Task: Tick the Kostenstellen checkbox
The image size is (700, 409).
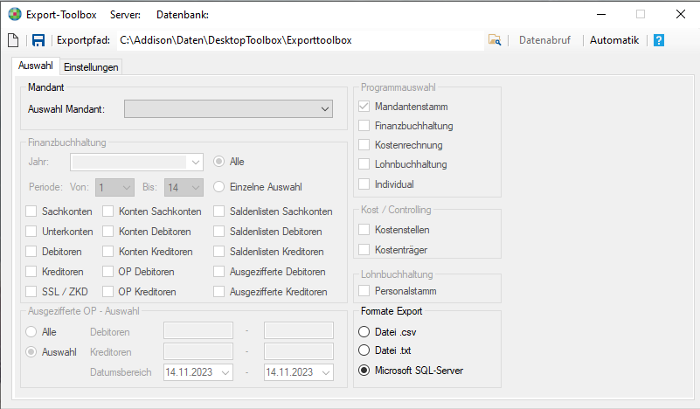Action: click(x=364, y=230)
